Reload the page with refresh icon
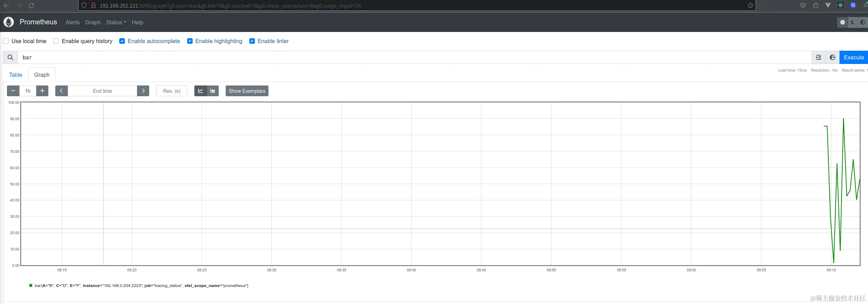Image resolution: width=868 pixels, height=304 pixels. click(x=31, y=6)
